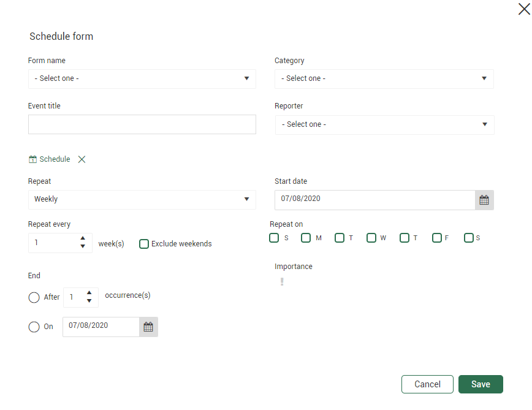Screen dimensions: 532x410
Task: Click the Schedule calendar icon
Action: (33, 159)
